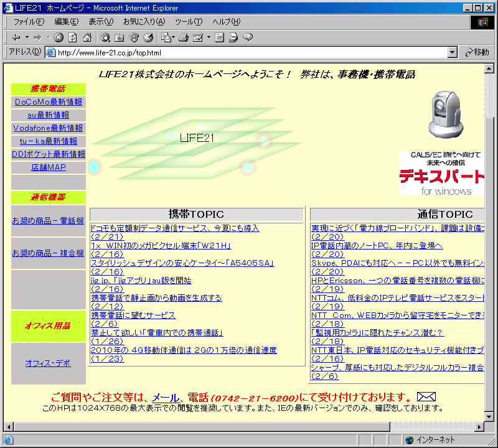Screen dimensions: 498x448
Task: Expand the Mail button dropdown arrow
Action: pyautogui.click(x=174, y=37)
